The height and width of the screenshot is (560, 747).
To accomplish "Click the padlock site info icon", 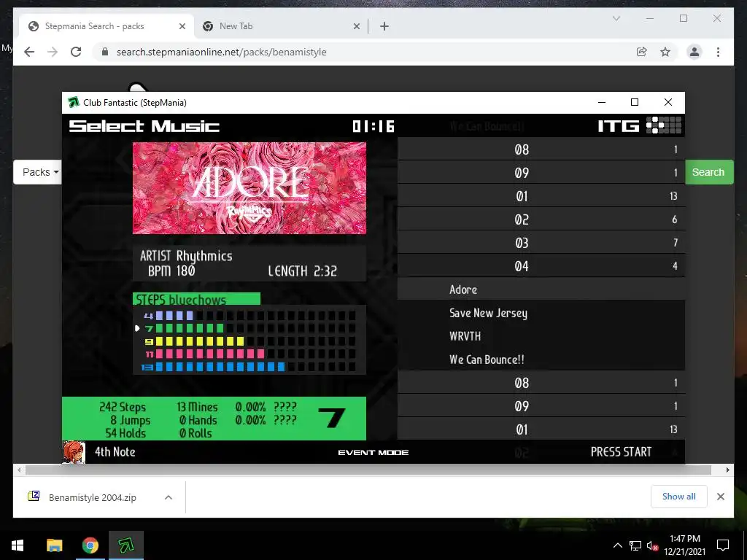I will (105, 52).
